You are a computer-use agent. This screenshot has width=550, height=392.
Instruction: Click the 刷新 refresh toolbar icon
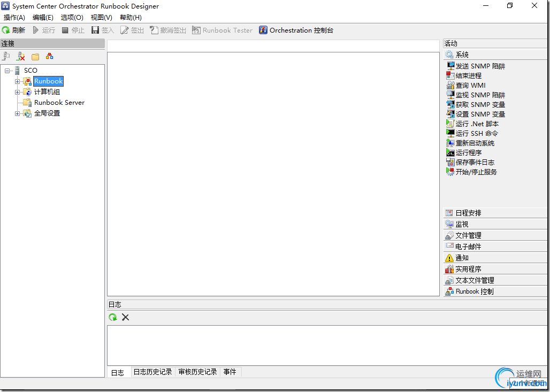click(6, 30)
